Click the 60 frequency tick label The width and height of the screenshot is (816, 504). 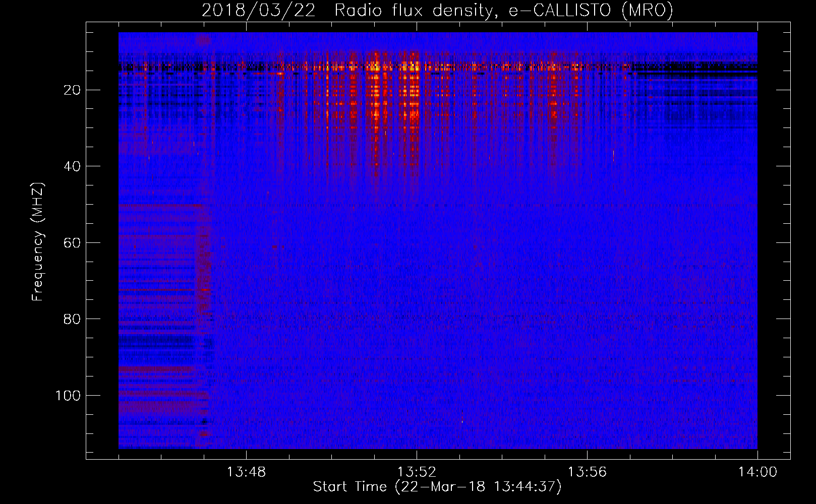[72, 243]
